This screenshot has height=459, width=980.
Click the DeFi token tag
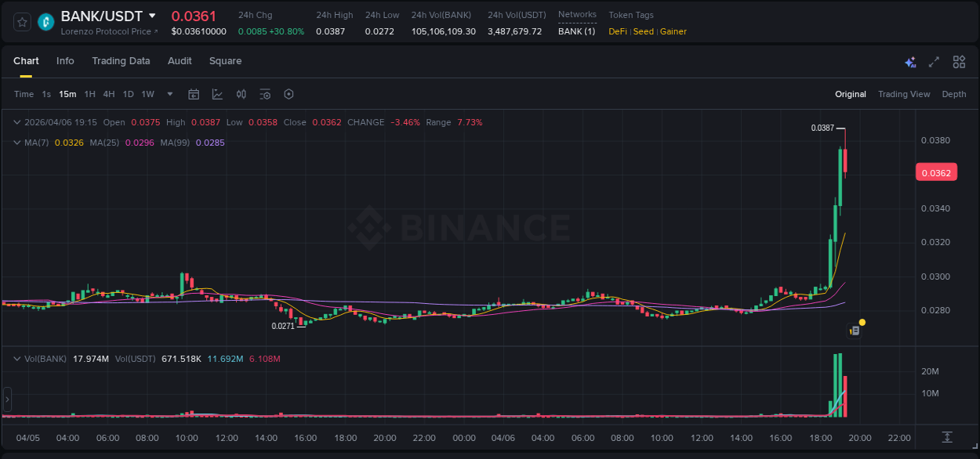(x=618, y=31)
